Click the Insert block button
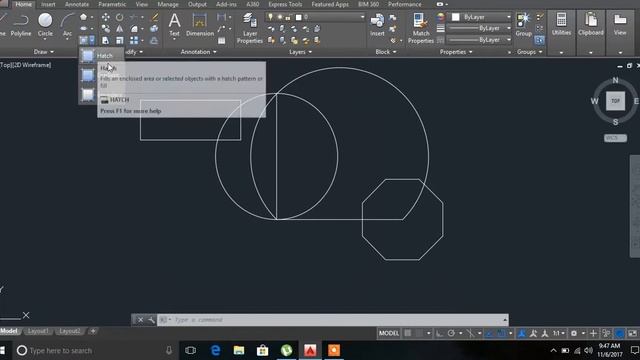 click(x=377, y=24)
